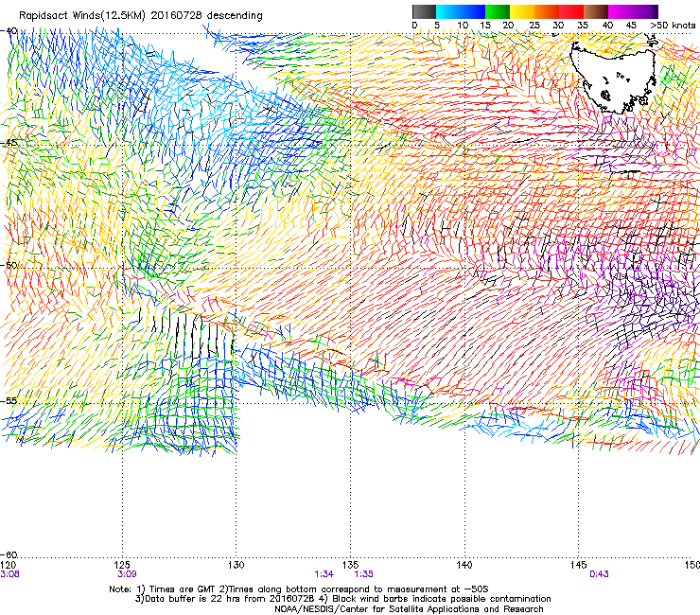
Task: Click the purple 3:08 pass time label
Action: 9,574
